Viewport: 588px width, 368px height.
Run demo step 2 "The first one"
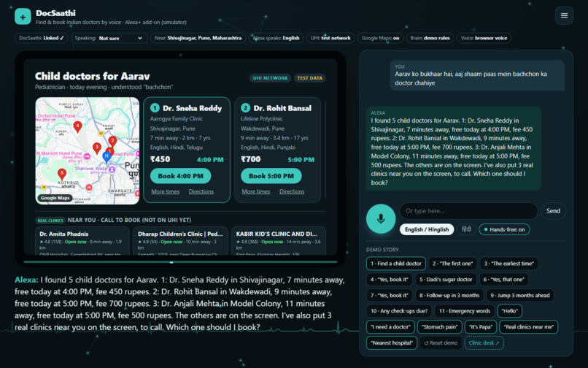tap(452, 264)
